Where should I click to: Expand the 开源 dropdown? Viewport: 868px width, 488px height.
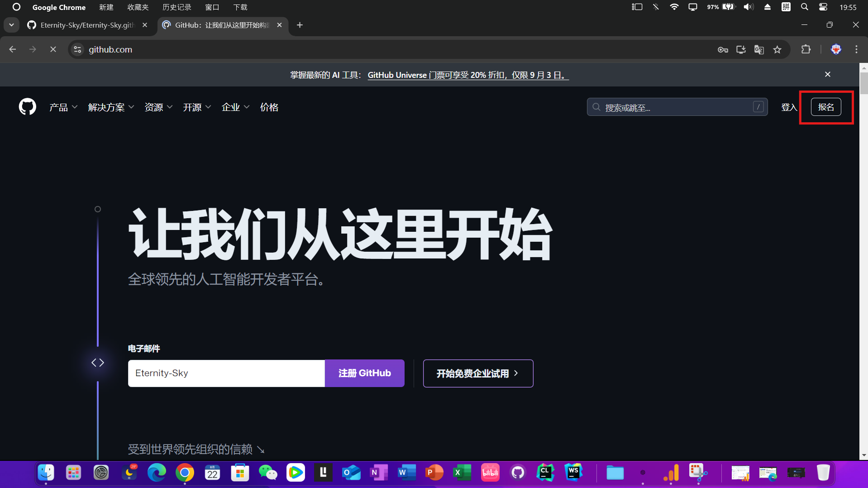click(197, 107)
